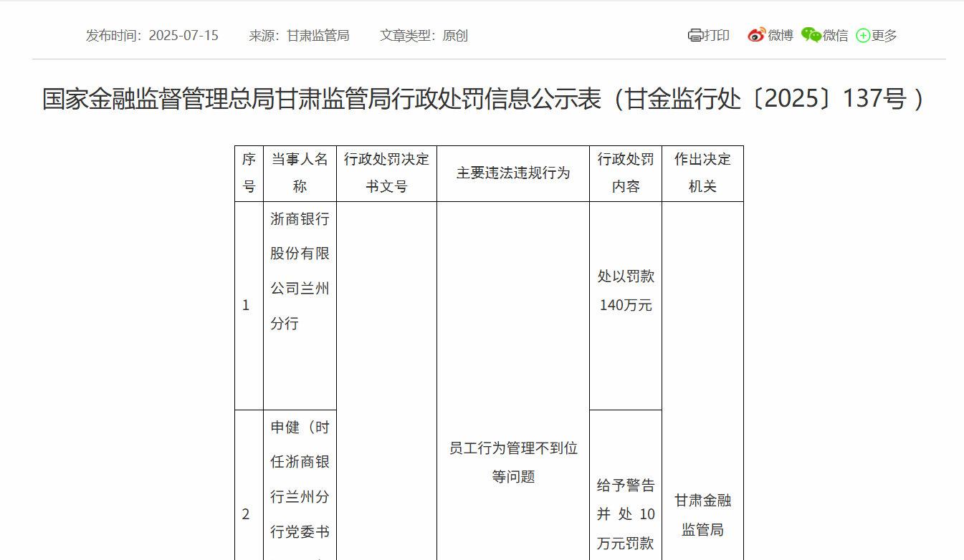Click the Weibo logo icon
The height and width of the screenshot is (560, 964).
pyautogui.click(x=756, y=35)
